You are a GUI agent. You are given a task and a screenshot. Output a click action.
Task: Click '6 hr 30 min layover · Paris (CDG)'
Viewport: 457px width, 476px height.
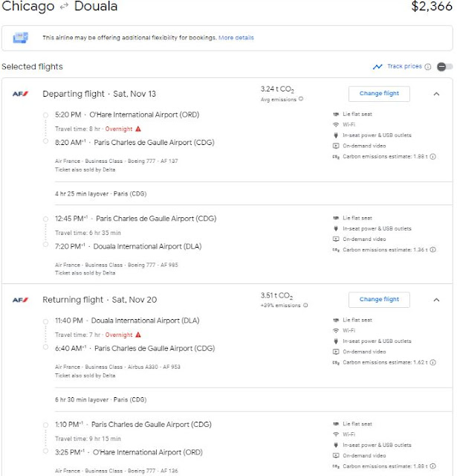pyautogui.click(x=100, y=399)
